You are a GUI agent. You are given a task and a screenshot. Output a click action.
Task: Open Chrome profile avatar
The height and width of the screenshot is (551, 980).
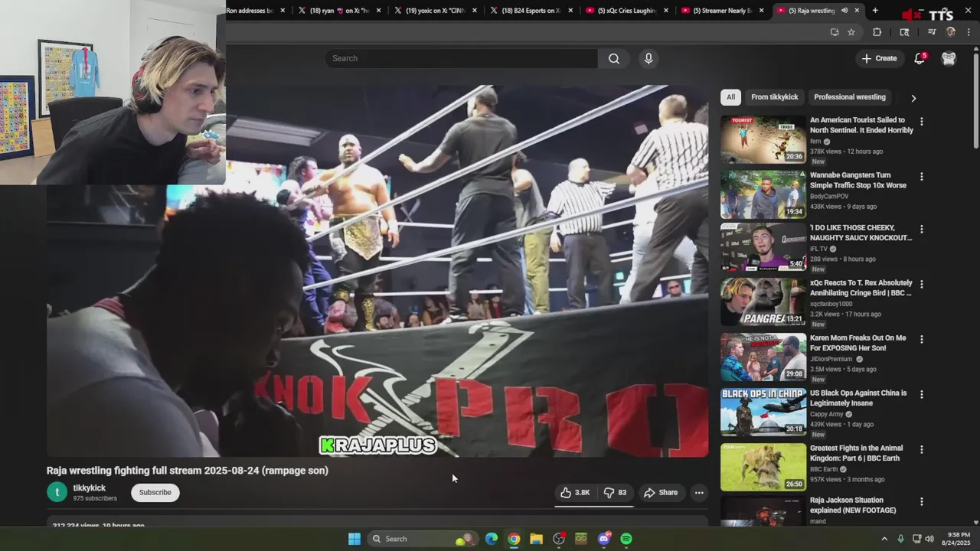[x=950, y=32]
